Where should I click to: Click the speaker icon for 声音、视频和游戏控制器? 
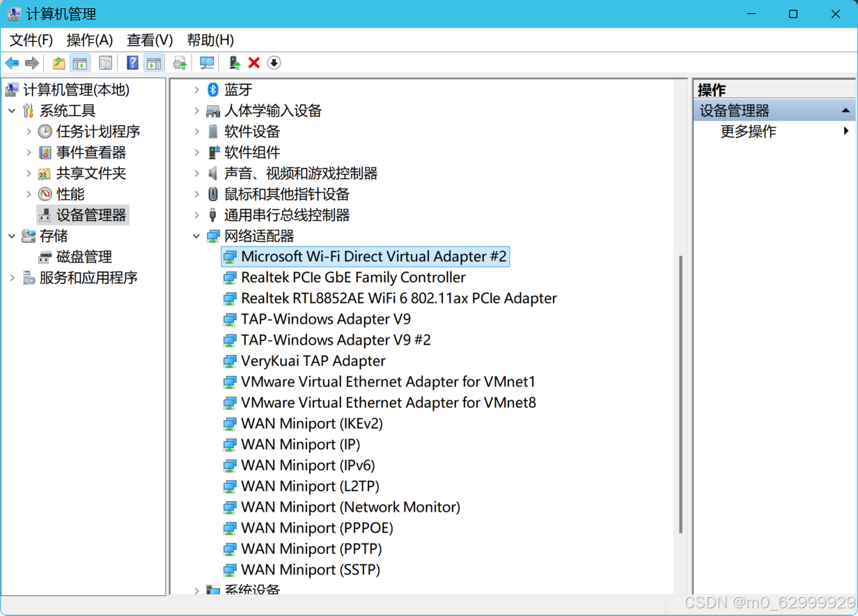[213, 173]
